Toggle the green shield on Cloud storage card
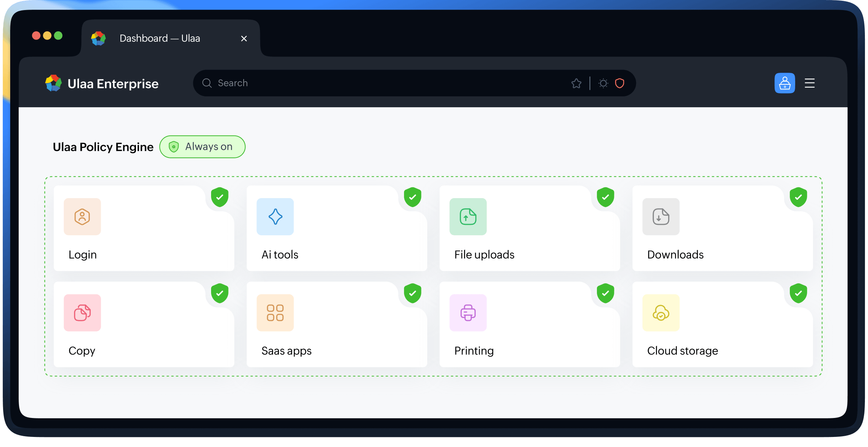The image size is (868, 447). pos(798,293)
